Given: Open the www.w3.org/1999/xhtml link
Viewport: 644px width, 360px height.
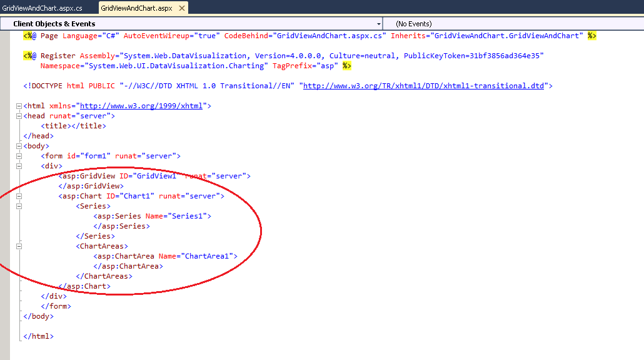Looking at the screenshot, I should [141, 106].
